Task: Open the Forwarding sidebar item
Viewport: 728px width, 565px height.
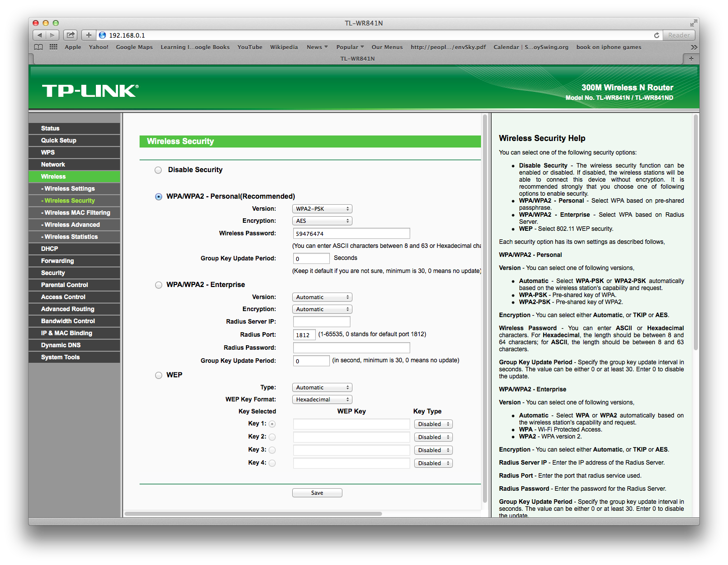Action: click(x=74, y=261)
